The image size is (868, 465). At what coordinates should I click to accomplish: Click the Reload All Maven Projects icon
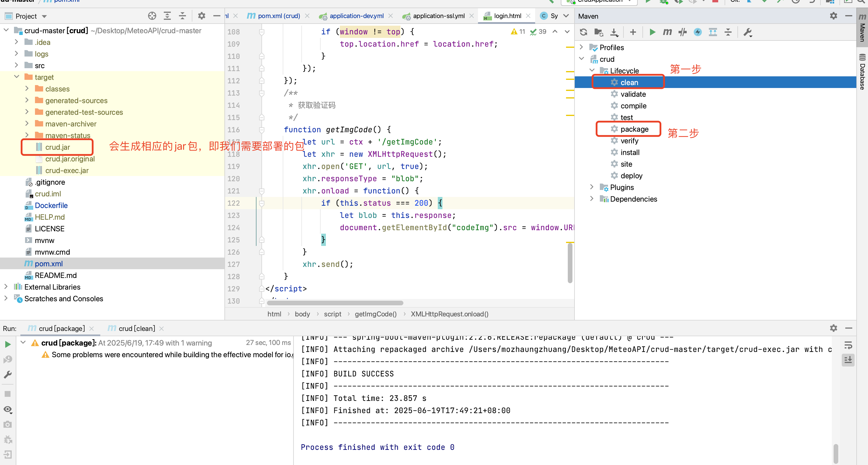pyautogui.click(x=584, y=32)
